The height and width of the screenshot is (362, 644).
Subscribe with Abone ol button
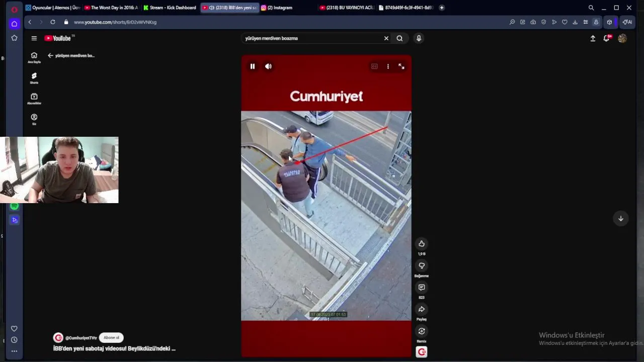tap(111, 338)
